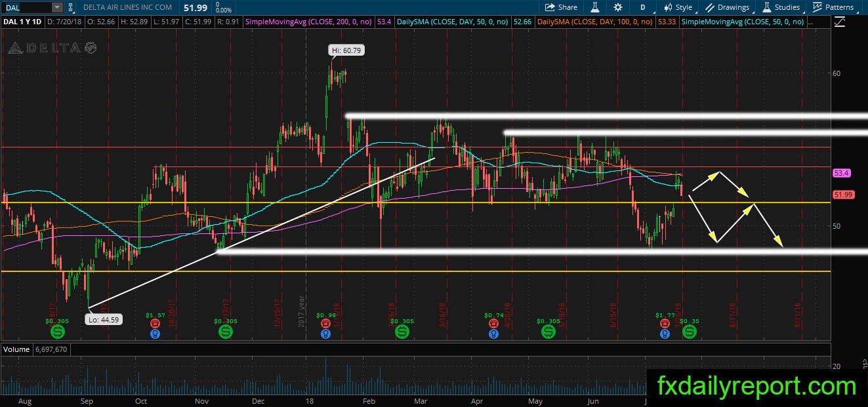This screenshot has height=407, width=868.
Task: Click the volume value 6,697,670
Action: coord(50,350)
